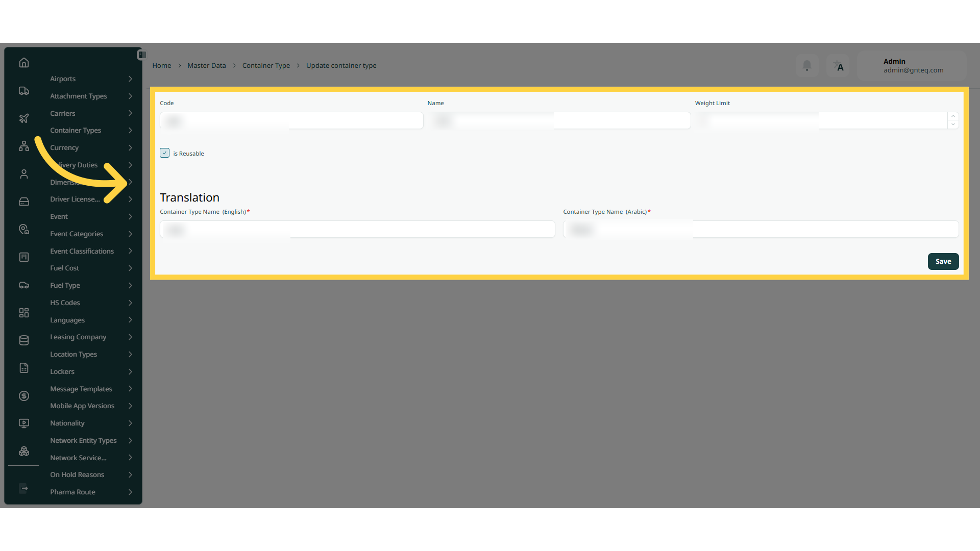Collapse the sidebar panel toggle icon
This screenshot has height=551, width=980.
pos(142,55)
